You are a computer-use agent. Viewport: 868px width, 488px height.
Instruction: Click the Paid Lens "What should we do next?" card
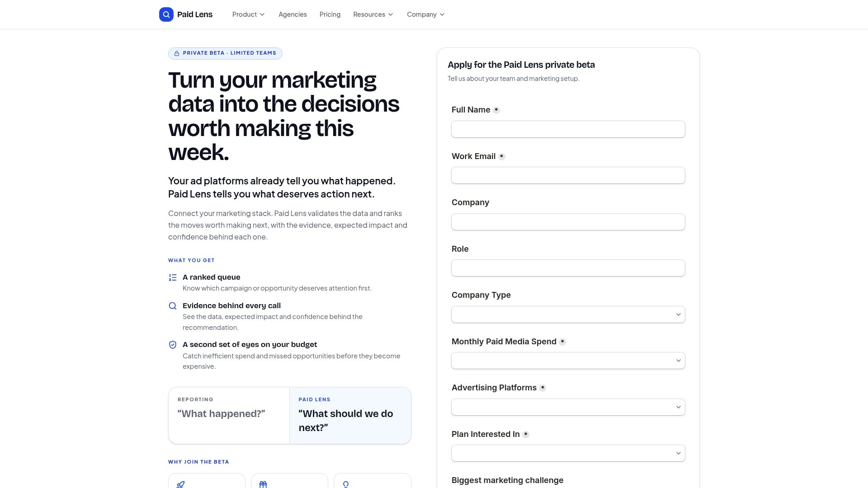pos(350,415)
